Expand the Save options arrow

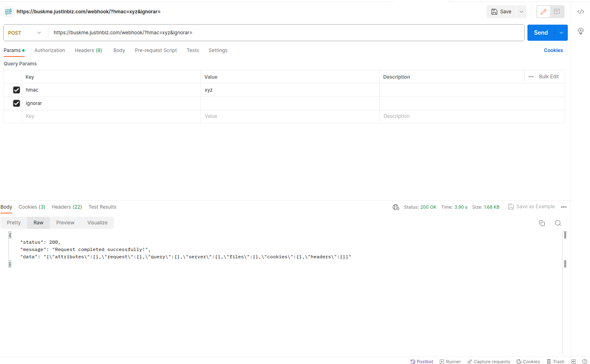click(521, 12)
